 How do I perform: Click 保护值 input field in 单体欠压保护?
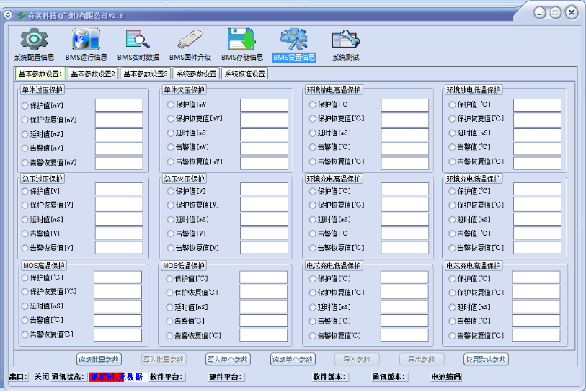pos(264,105)
